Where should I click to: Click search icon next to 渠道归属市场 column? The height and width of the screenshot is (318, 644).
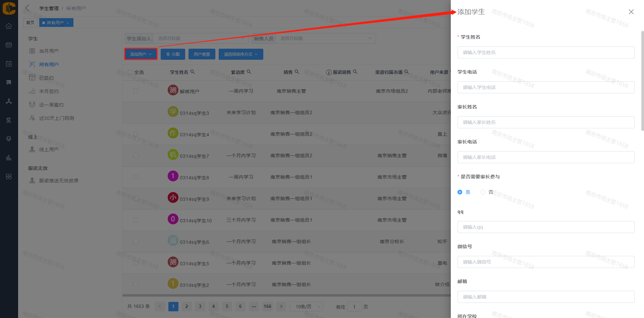point(407,72)
